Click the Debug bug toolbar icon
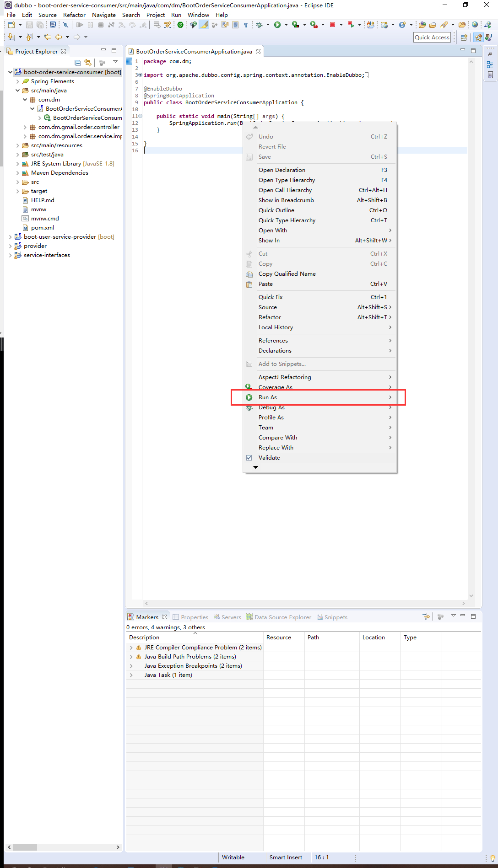This screenshot has width=498, height=868. 259,25
